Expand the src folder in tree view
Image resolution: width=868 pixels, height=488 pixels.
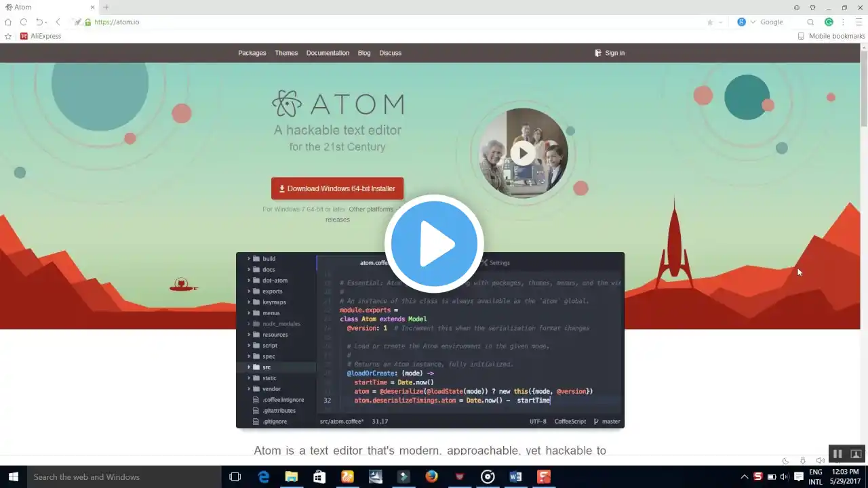tap(248, 367)
